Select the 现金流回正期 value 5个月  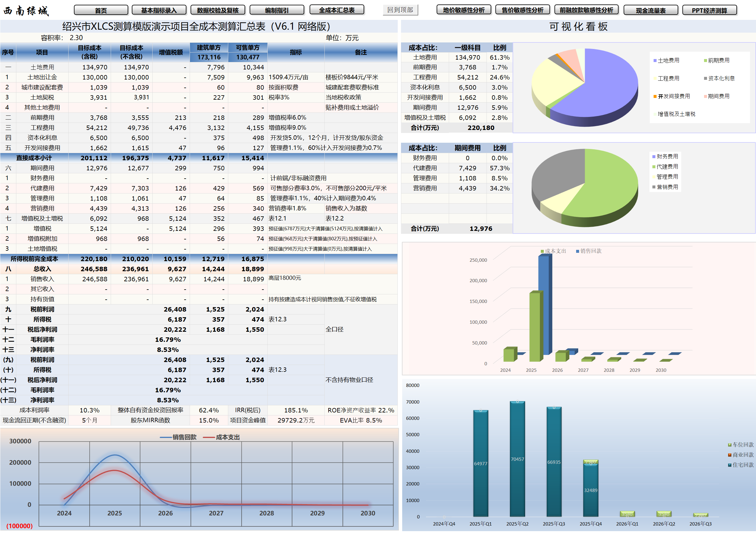90,420
